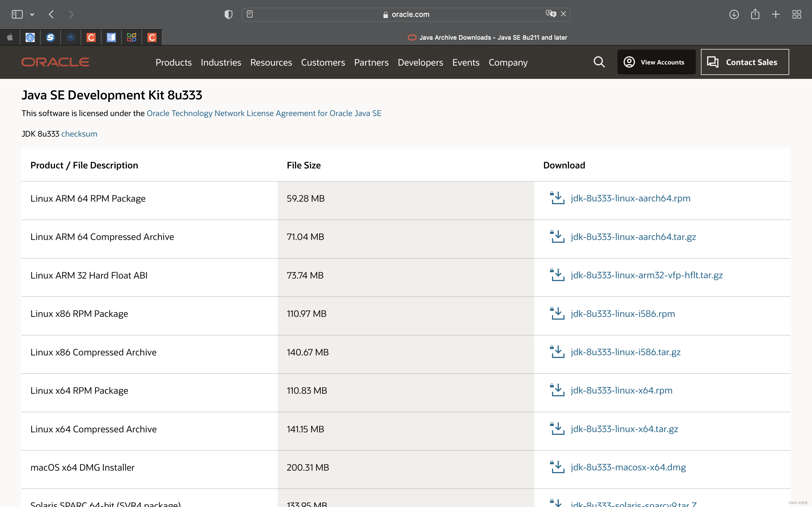812x507 pixels.
Task: Click the Contact Sales button
Action: (745, 62)
